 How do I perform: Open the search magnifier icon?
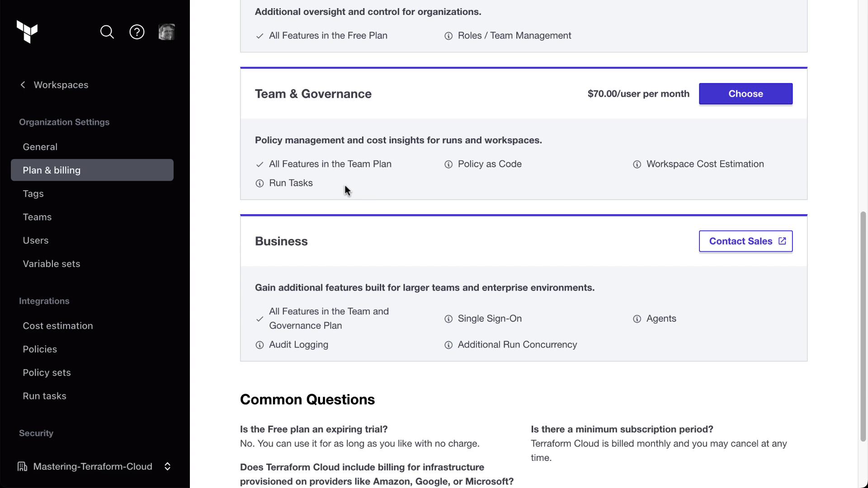tap(107, 32)
